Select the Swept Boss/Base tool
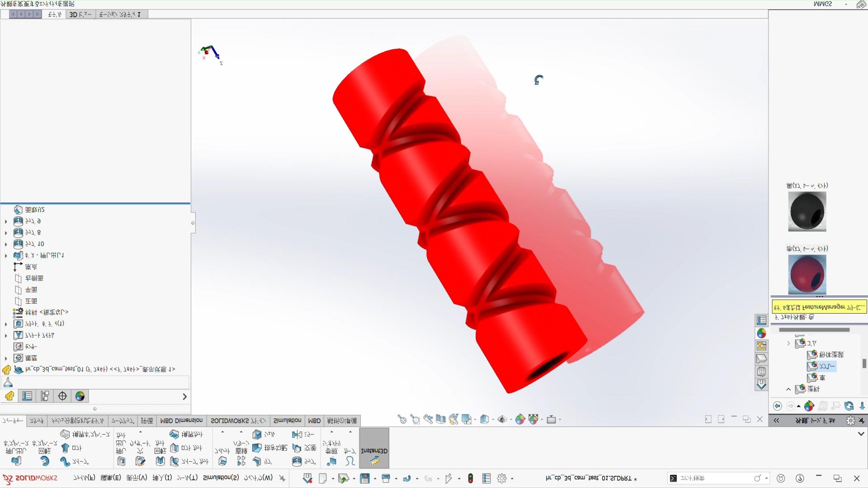 tap(74, 461)
